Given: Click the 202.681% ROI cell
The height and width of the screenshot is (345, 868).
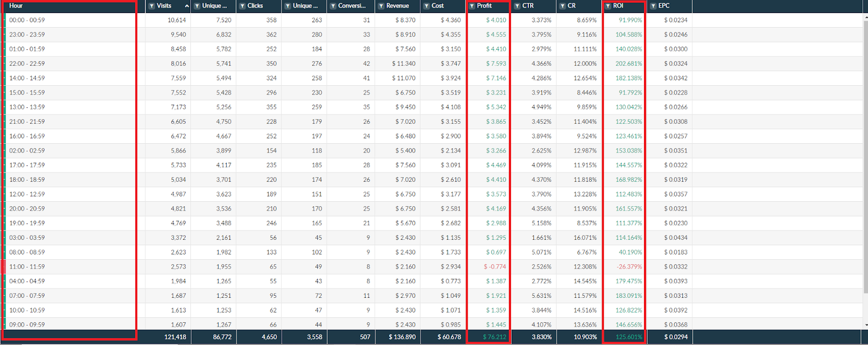Looking at the screenshot, I should click(x=628, y=63).
